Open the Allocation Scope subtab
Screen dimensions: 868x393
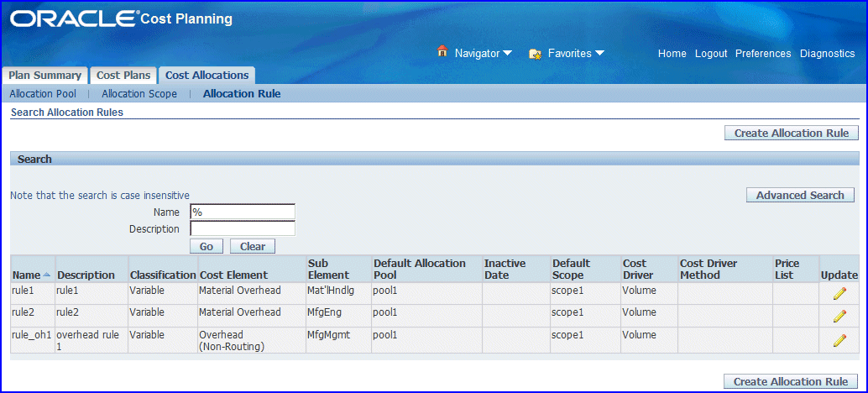point(139,93)
